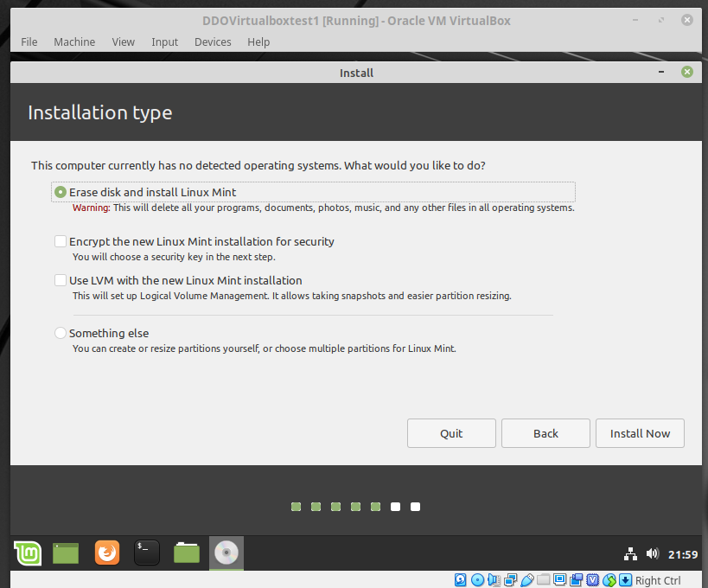This screenshot has height=588, width=708.
Task: Open the Files manager panel icon
Action: [187, 553]
